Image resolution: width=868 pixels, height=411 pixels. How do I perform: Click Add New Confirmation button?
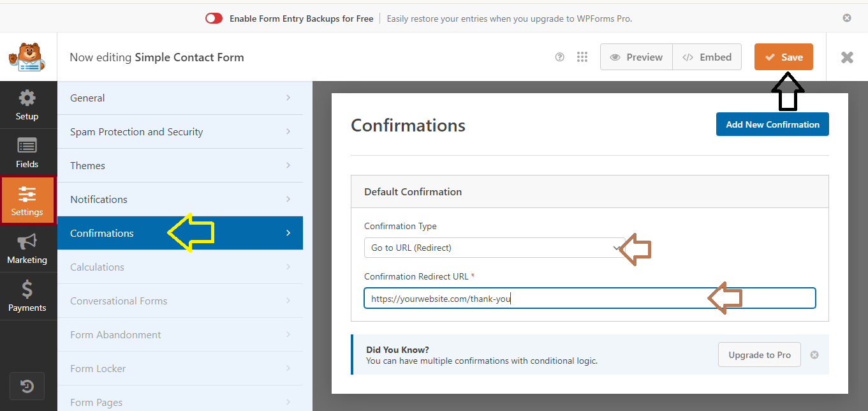point(772,124)
